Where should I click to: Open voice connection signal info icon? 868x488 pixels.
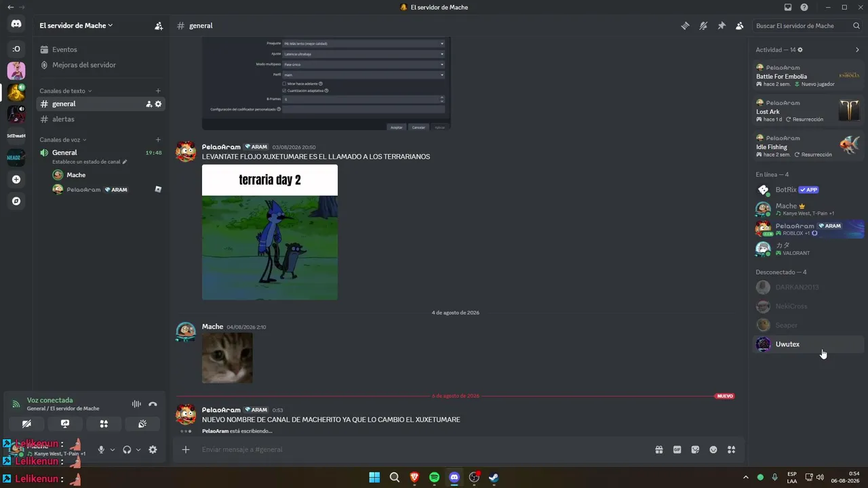[16, 404]
